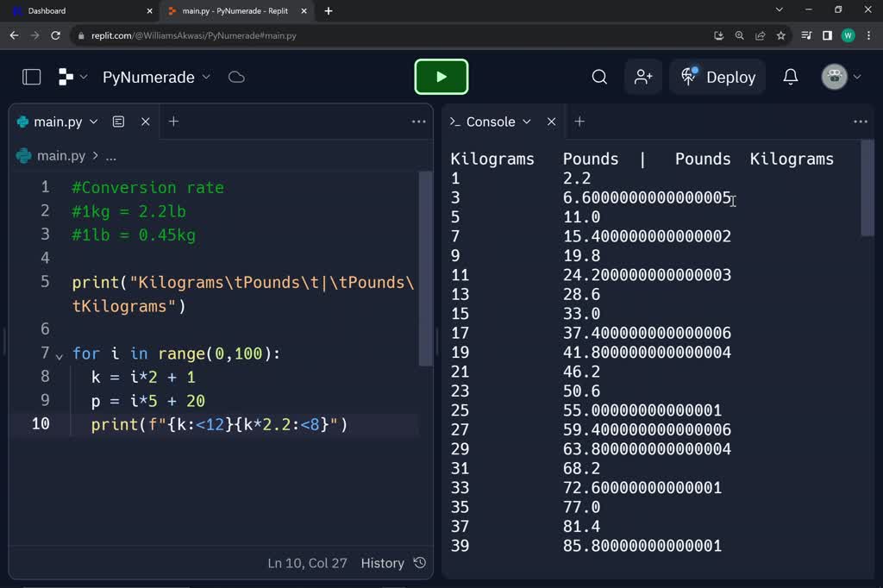
Task: Open the notifications bell
Action: point(790,77)
